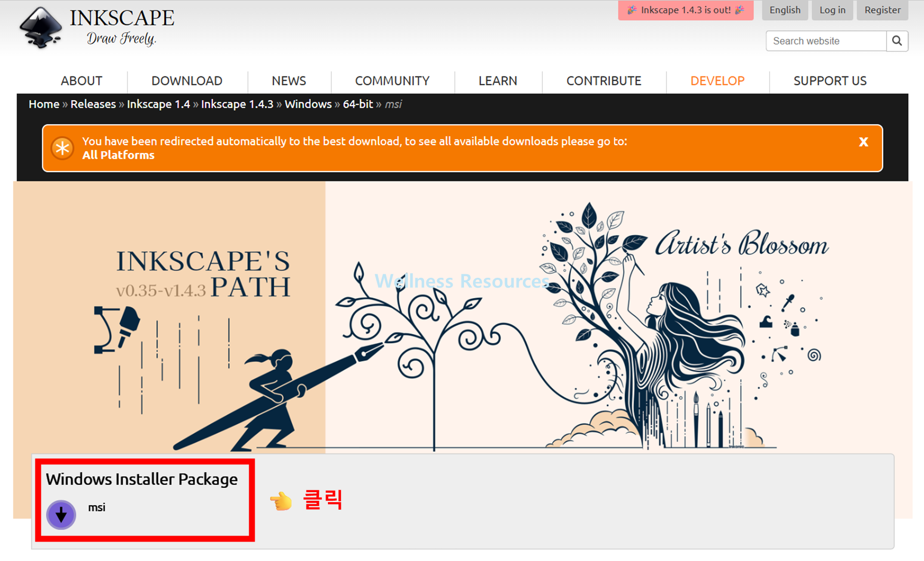Click the Inkscape's Path banner artwork
This screenshot has height=561, width=924.
coord(462,317)
